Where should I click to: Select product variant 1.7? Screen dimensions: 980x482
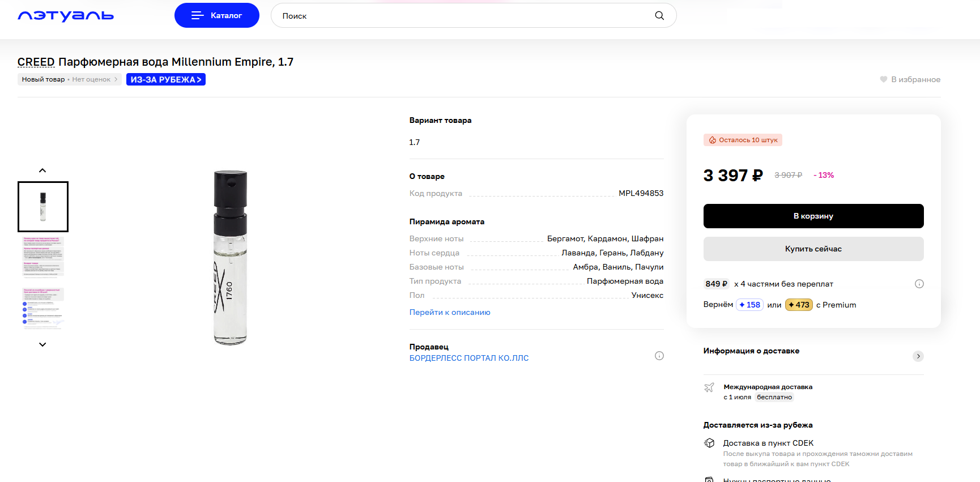415,142
